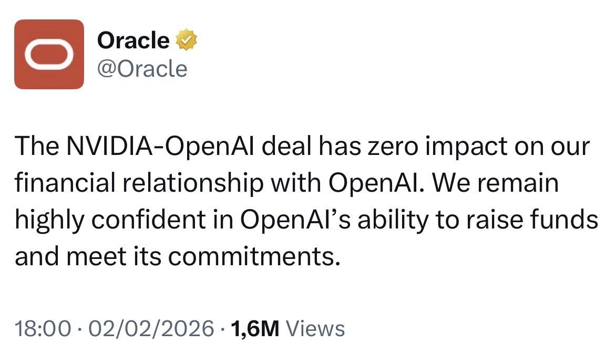Click the word "commitments." ending the post

tap(251, 255)
